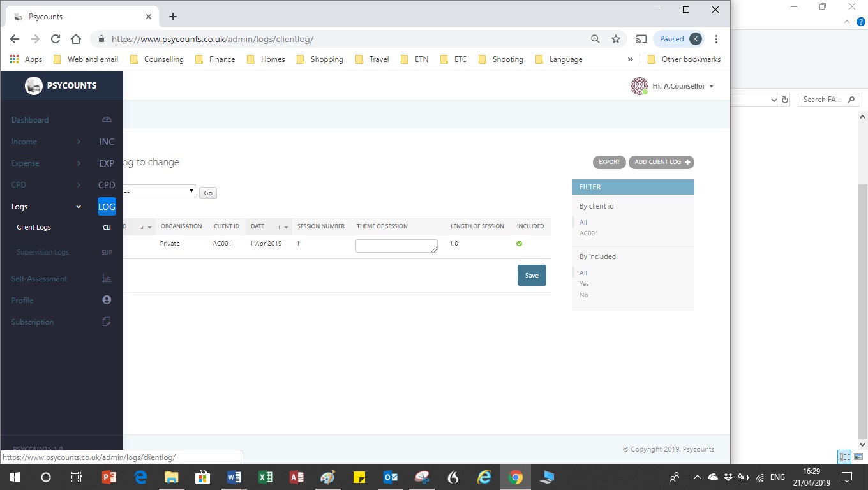Open the address dropdown in background Explorer window

774,100
